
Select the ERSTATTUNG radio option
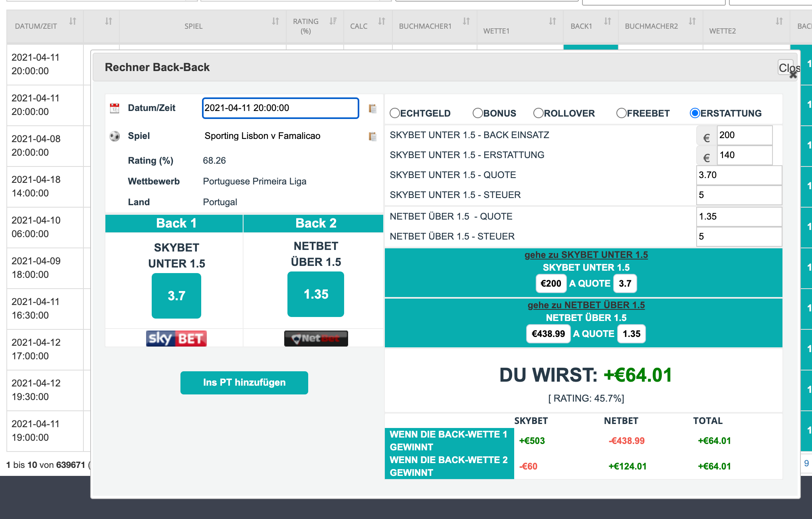pyautogui.click(x=695, y=113)
